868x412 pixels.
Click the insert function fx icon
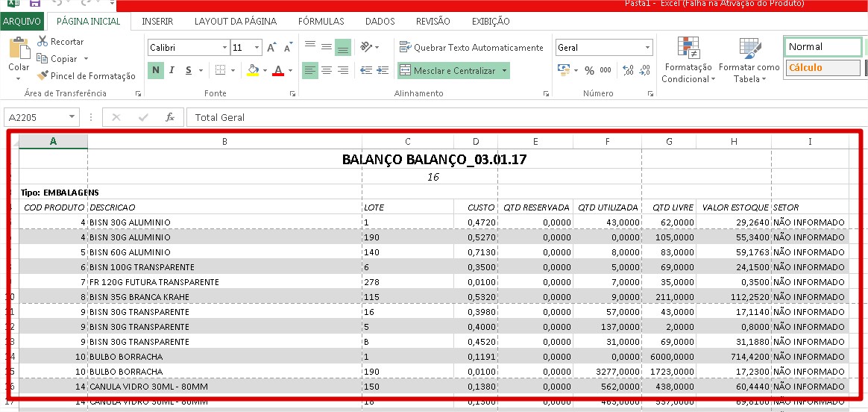pyautogui.click(x=170, y=118)
